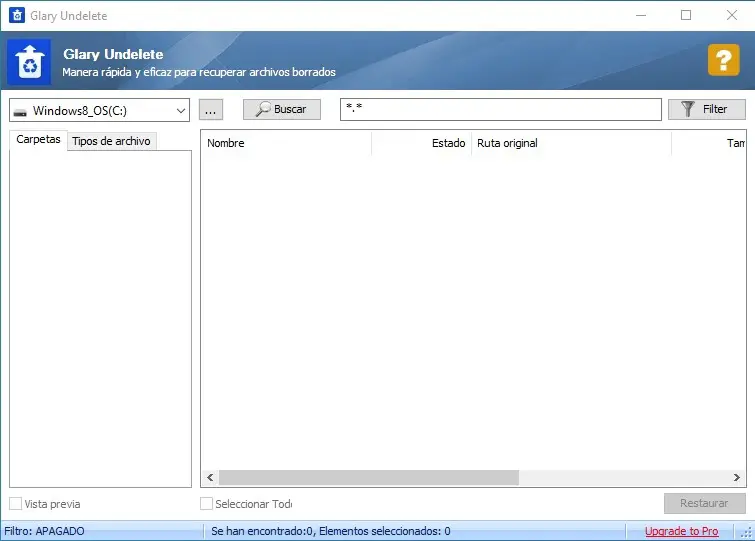Click the Restaurar button
The width and height of the screenshot is (755, 541).
tap(704, 503)
